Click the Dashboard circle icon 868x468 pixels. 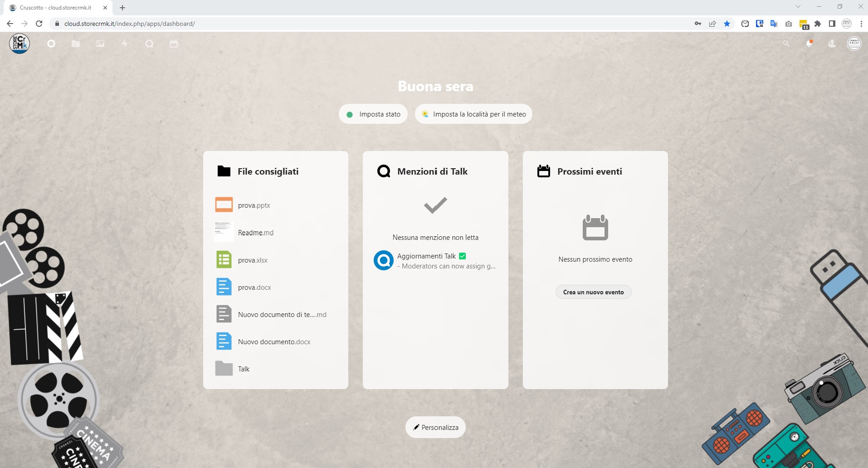tap(51, 44)
